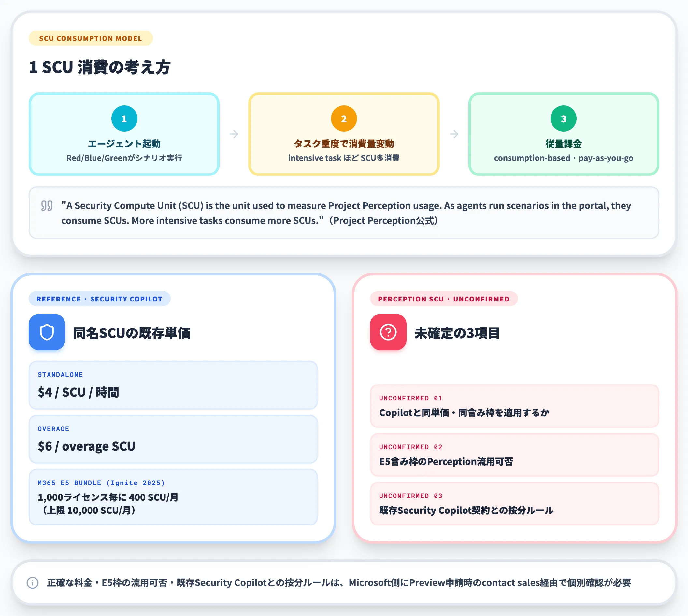Click the STANDALONE label
This screenshot has width=688, height=616.
pyautogui.click(x=60, y=375)
